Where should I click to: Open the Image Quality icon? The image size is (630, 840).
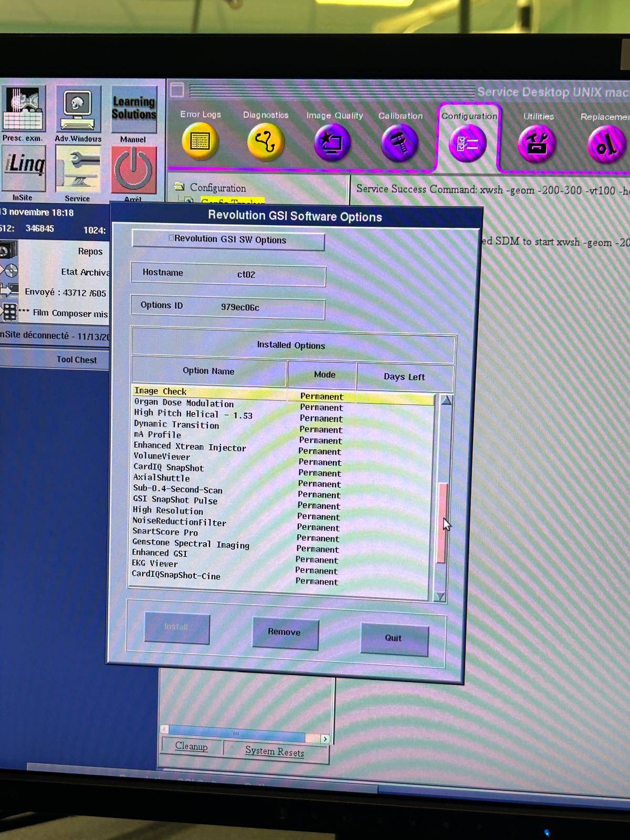(x=332, y=142)
